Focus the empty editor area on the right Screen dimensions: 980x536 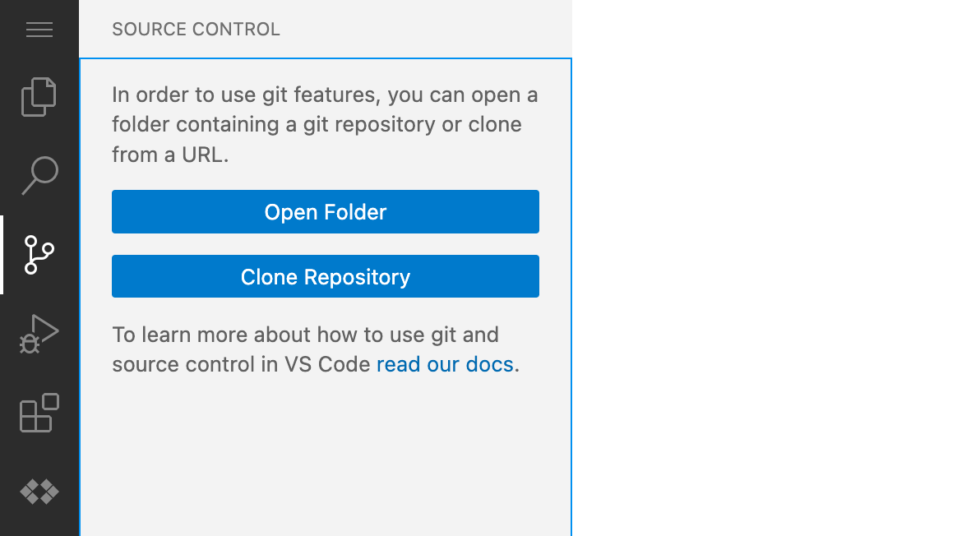click(x=776, y=268)
